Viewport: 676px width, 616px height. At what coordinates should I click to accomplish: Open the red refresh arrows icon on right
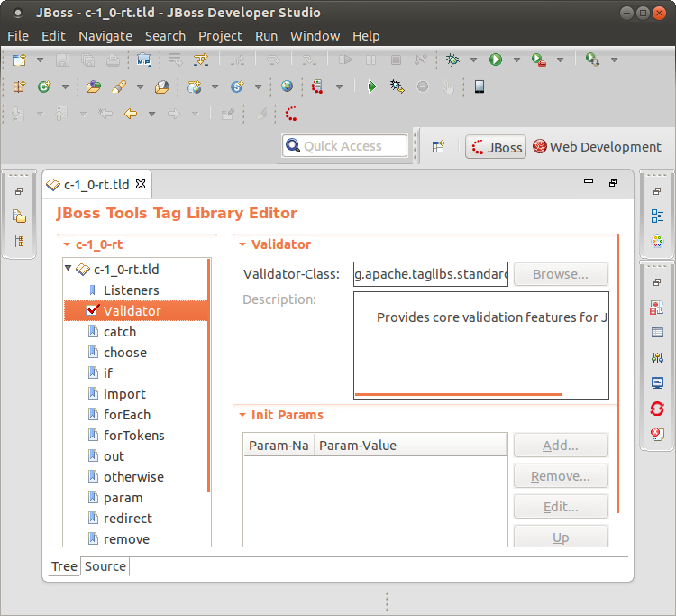click(657, 409)
